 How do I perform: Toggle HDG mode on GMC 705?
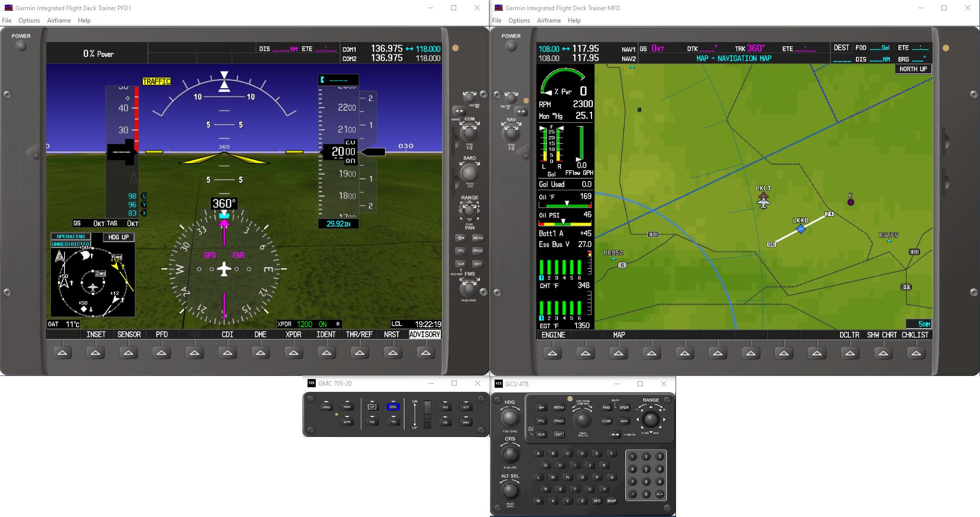[326, 407]
